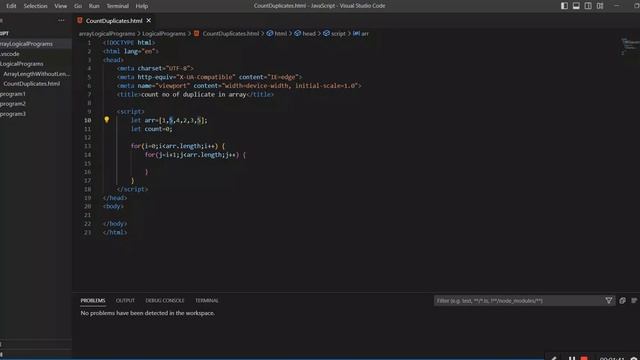Click CountDuplicates.html breadcrumb segment
The height and width of the screenshot is (360, 640).
coord(231,33)
